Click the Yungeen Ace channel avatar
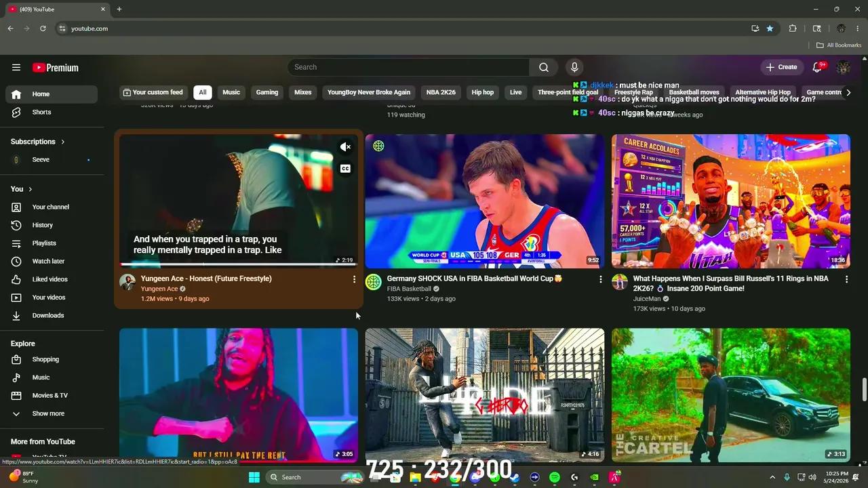 pos(127,282)
